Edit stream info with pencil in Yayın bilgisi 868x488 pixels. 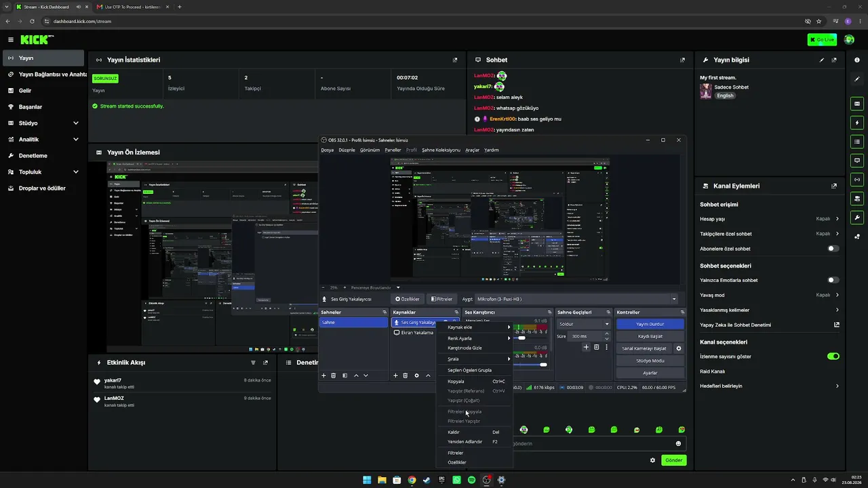[x=822, y=60]
